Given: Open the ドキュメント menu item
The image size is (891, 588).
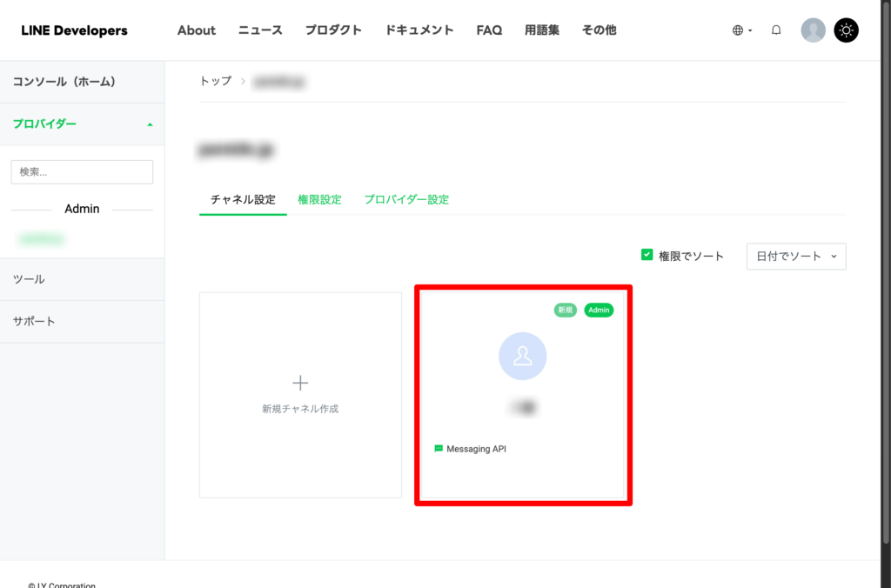Looking at the screenshot, I should coord(419,30).
